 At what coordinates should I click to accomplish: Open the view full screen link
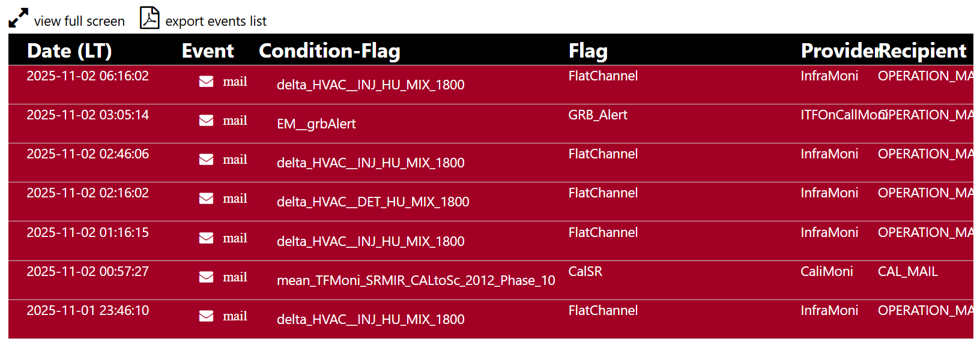click(x=79, y=22)
